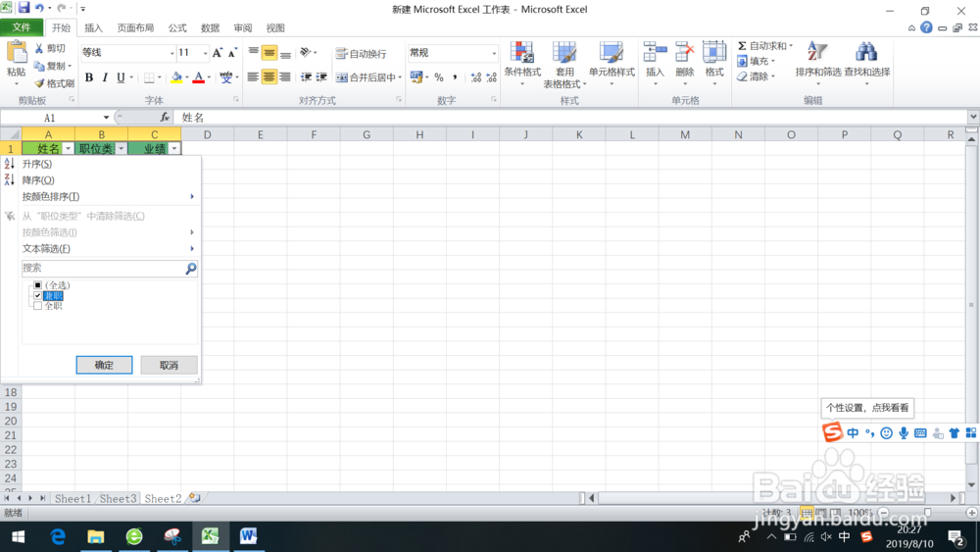Viewport: 980px width, 552px height.
Task: Increase font size with large A icon
Action: tap(217, 53)
